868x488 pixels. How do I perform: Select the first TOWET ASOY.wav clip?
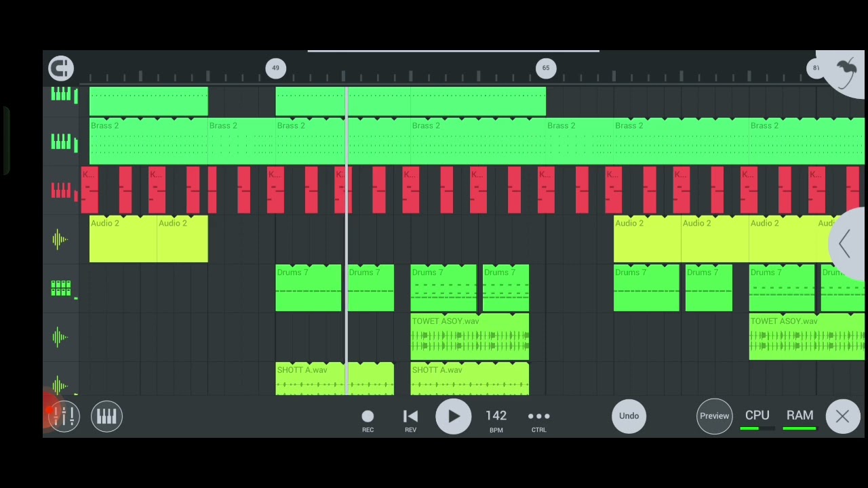click(x=470, y=337)
